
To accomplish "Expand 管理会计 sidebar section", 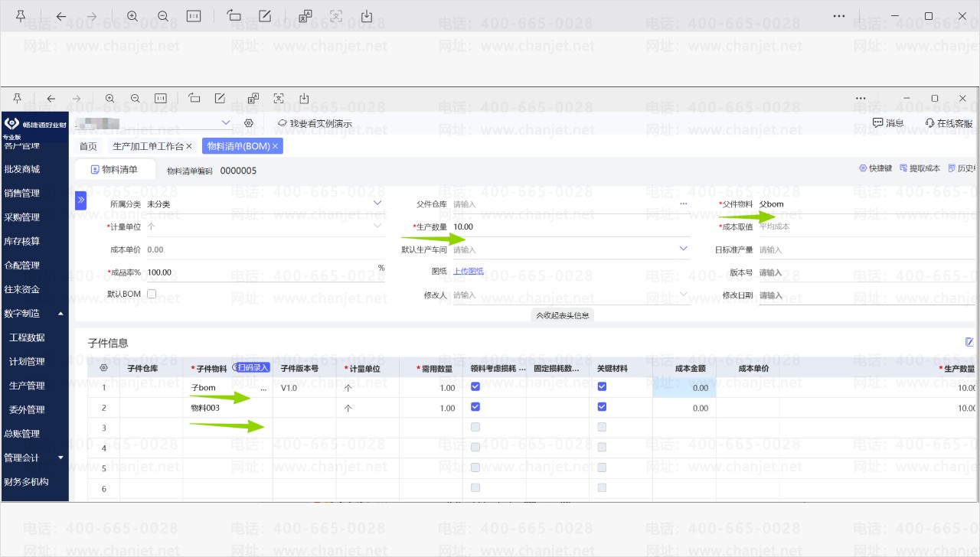I will 60,458.
